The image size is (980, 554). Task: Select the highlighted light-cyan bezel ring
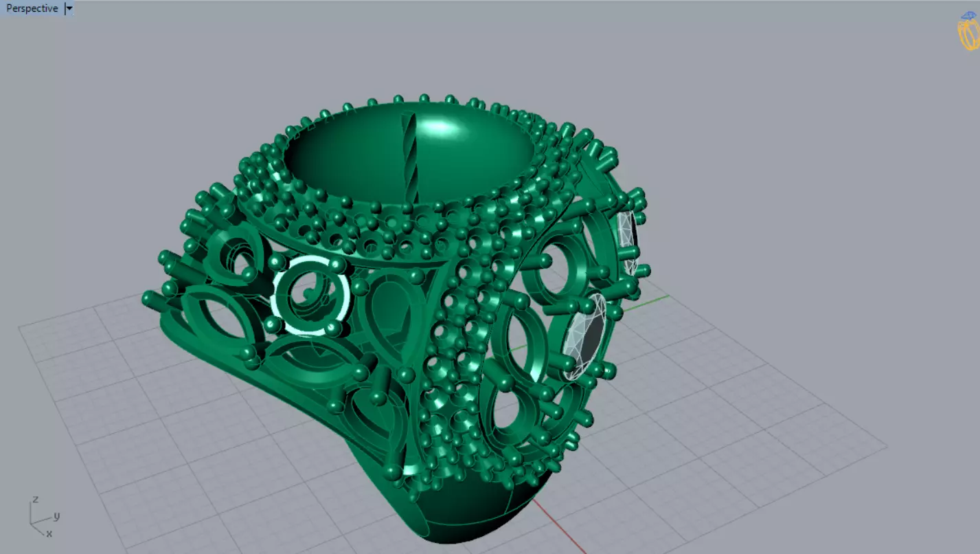pos(311,296)
